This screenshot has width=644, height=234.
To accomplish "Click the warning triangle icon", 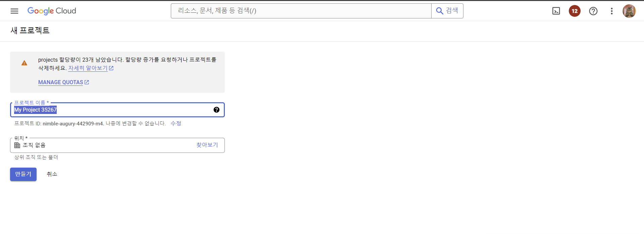I will pos(24,63).
